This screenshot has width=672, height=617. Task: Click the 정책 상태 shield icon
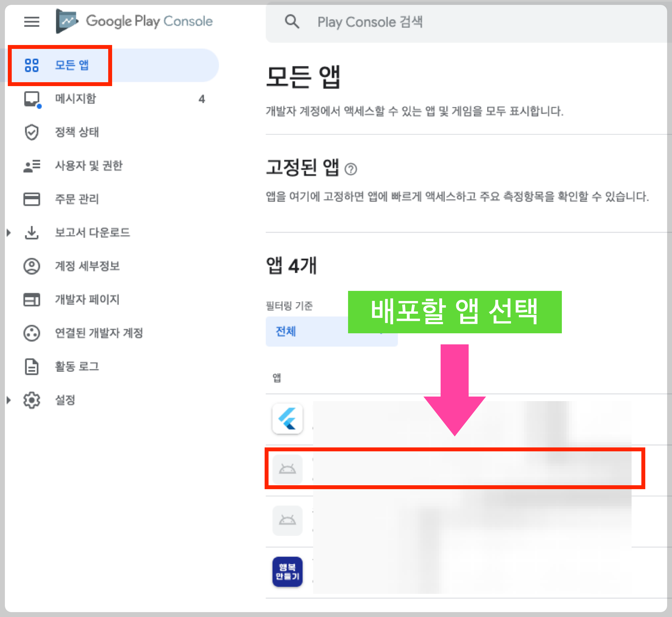pyautogui.click(x=32, y=132)
